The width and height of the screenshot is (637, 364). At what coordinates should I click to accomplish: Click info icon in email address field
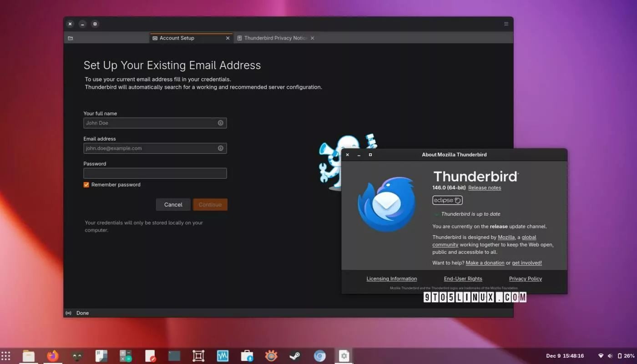click(220, 148)
